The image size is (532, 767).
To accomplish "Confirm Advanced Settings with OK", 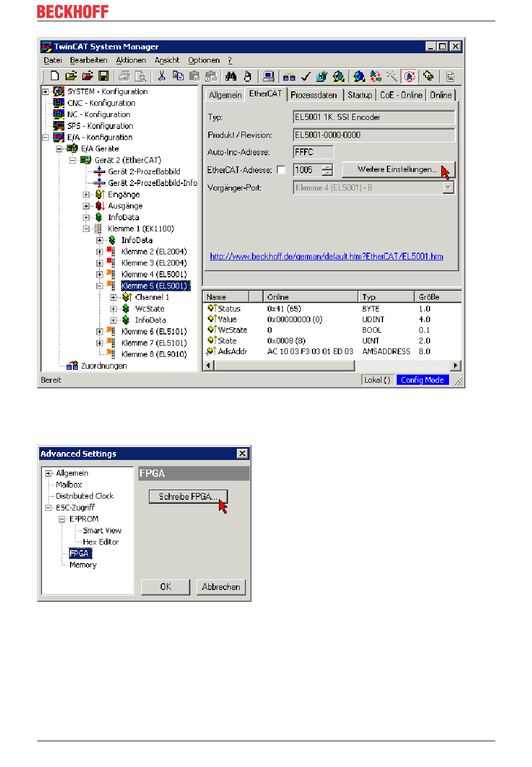I will [166, 587].
